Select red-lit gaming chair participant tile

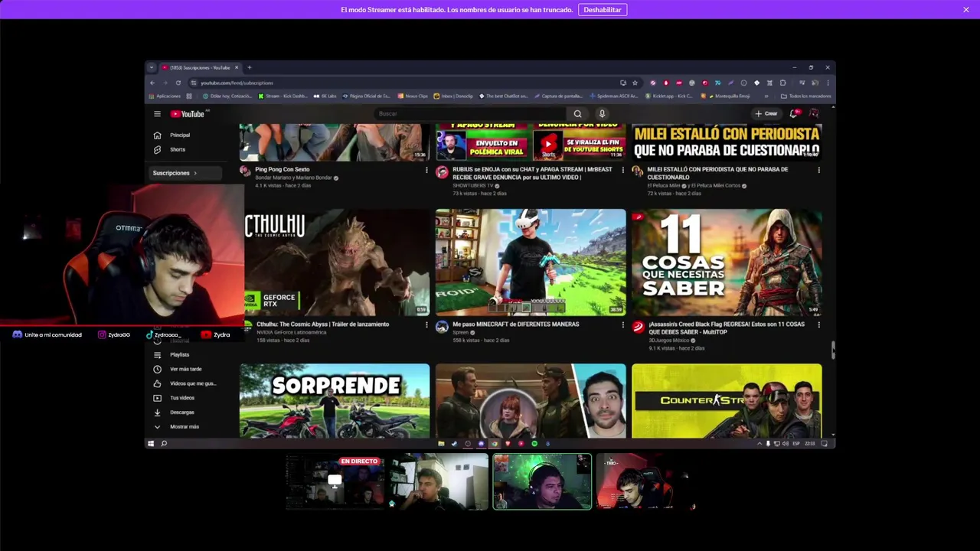coord(645,481)
